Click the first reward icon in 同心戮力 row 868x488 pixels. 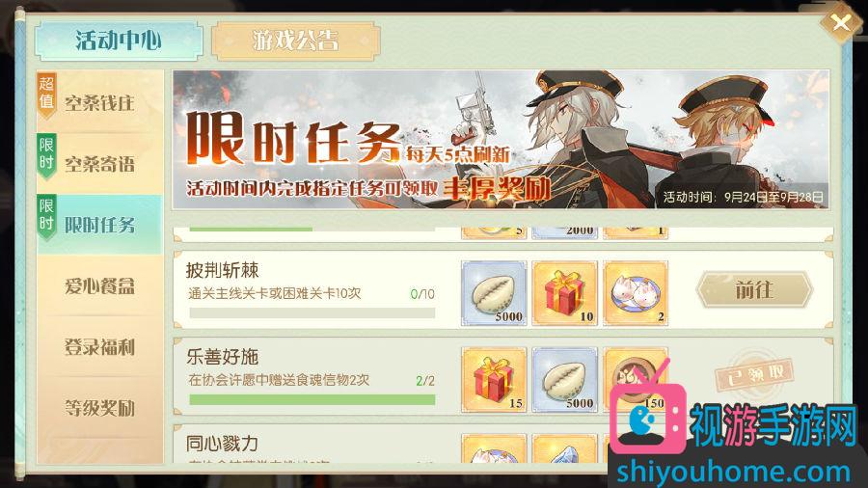click(494, 448)
